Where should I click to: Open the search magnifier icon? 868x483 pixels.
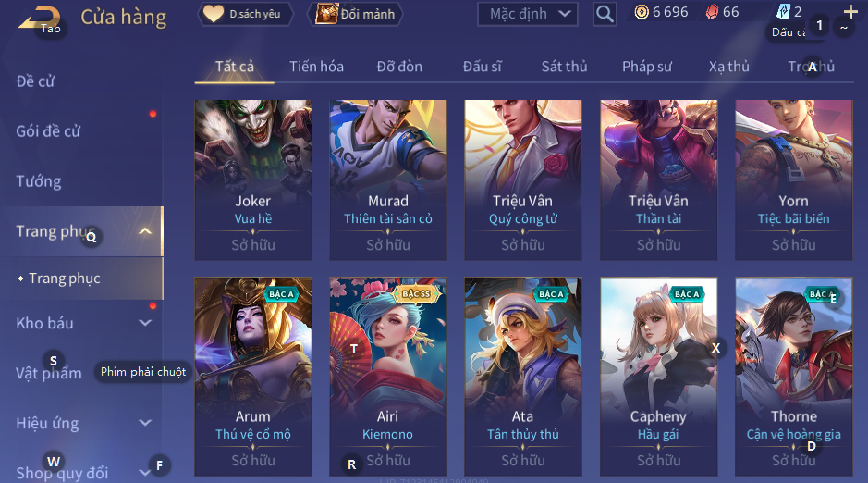click(605, 14)
